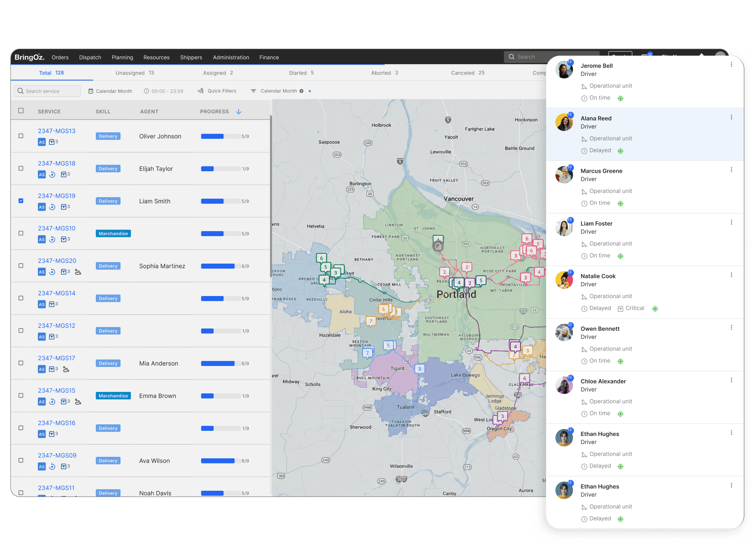This screenshot has height=543, width=756.
Task: Open the Dispatch menu
Action: tap(90, 57)
